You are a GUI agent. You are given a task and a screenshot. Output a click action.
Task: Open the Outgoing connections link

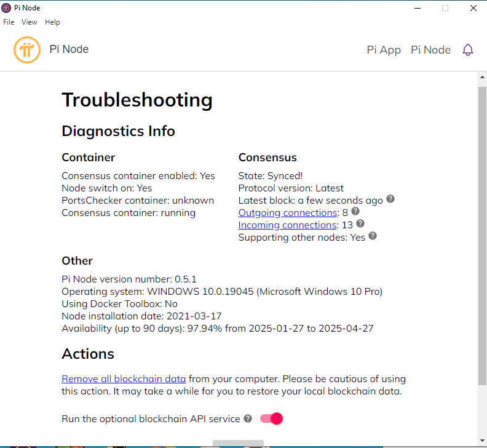pyautogui.click(x=288, y=213)
